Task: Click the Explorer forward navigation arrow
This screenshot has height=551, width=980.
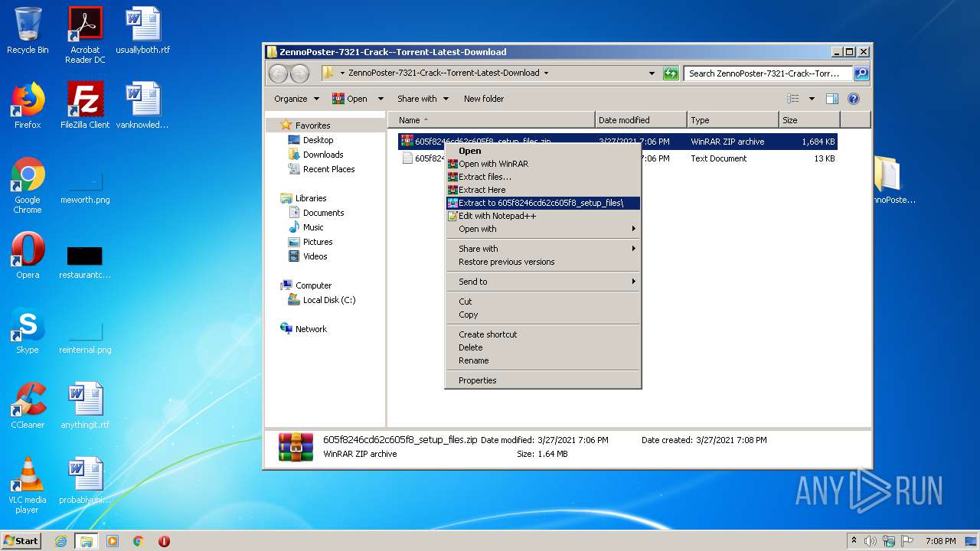Action: coord(300,73)
